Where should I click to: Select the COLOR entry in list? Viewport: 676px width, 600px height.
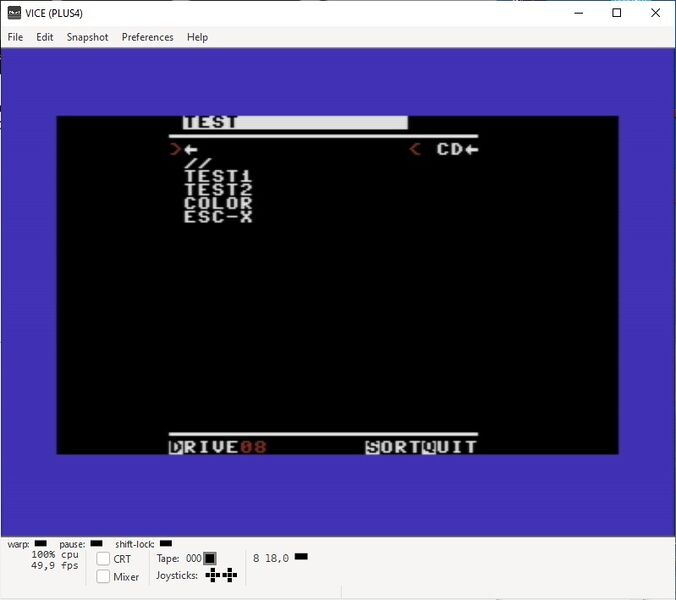click(x=218, y=203)
